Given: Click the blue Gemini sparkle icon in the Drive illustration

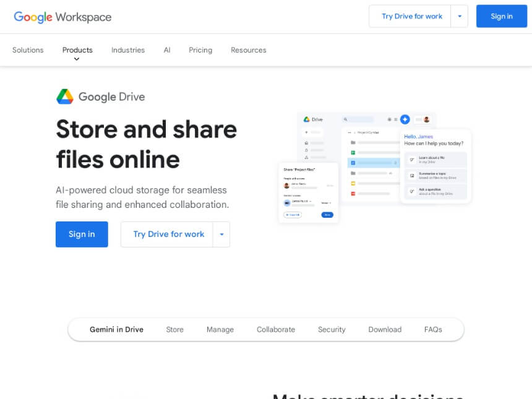Looking at the screenshot, I should 405,119.
